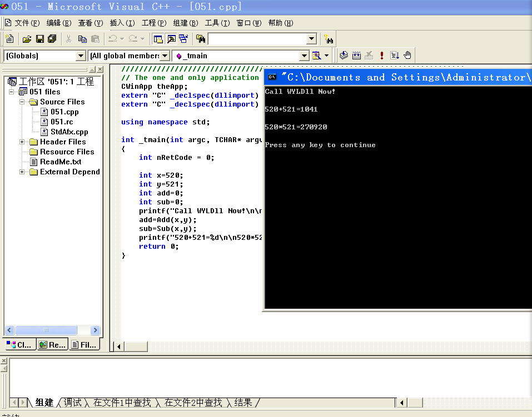532x417 pixels.
Task: Close the workspace docking panel
Action: pos(100,69)
